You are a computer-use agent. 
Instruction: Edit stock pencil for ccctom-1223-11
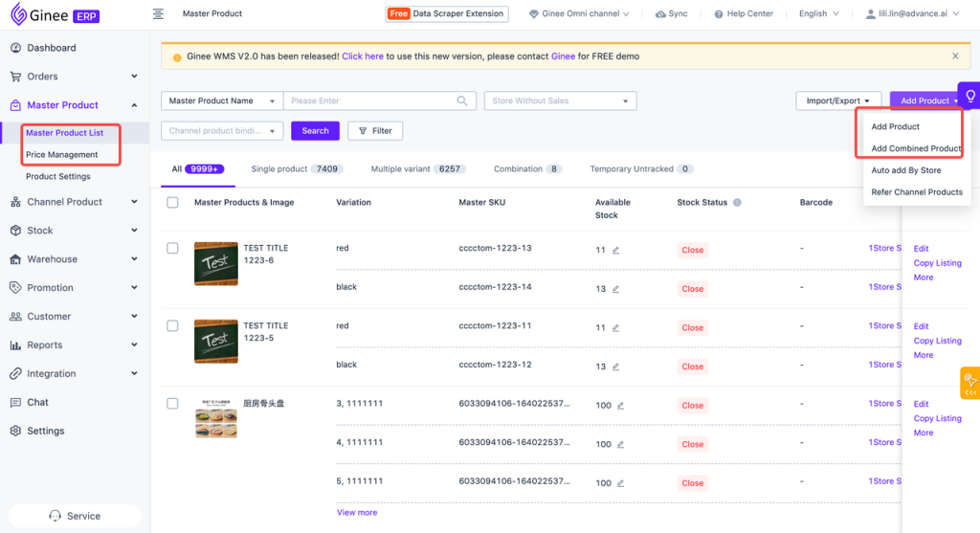[x=615, y=327]
